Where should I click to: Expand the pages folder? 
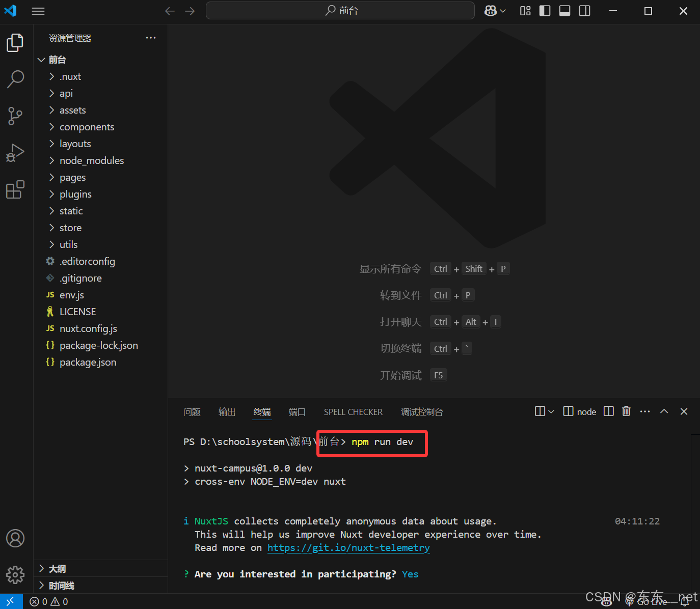point(101,177)
